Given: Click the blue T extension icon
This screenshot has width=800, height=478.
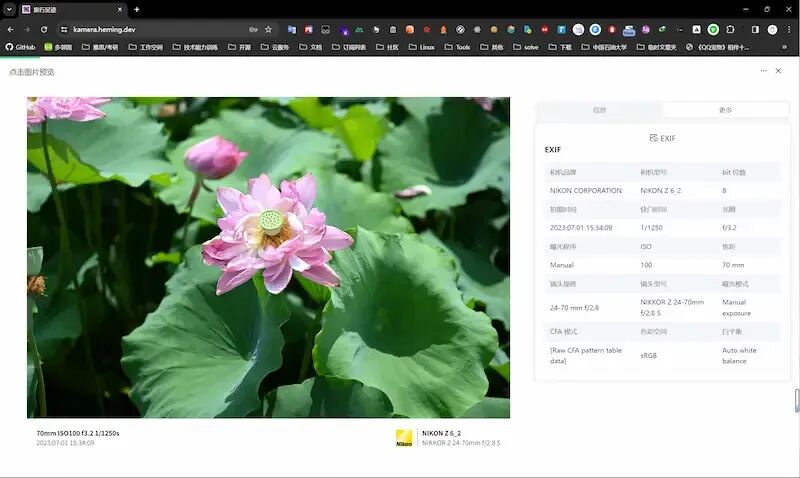Looking at the screenshot, I should coord(561,30).
